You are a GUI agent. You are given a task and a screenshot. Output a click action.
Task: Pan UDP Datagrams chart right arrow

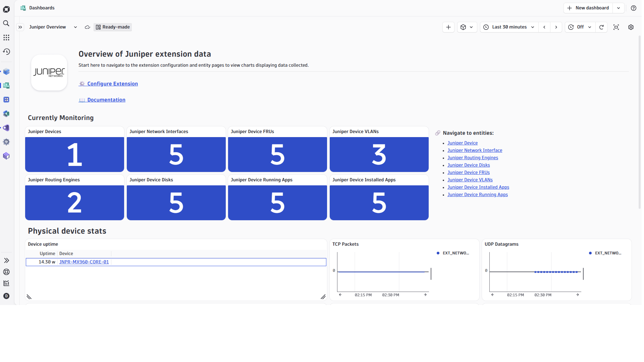tap(578, 295)
